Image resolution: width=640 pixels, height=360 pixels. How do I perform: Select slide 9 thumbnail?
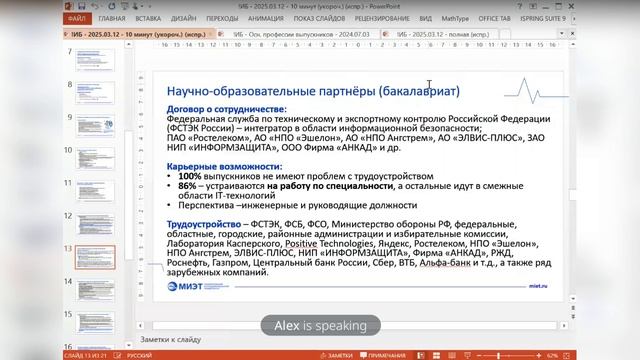(x=95, y=125)
